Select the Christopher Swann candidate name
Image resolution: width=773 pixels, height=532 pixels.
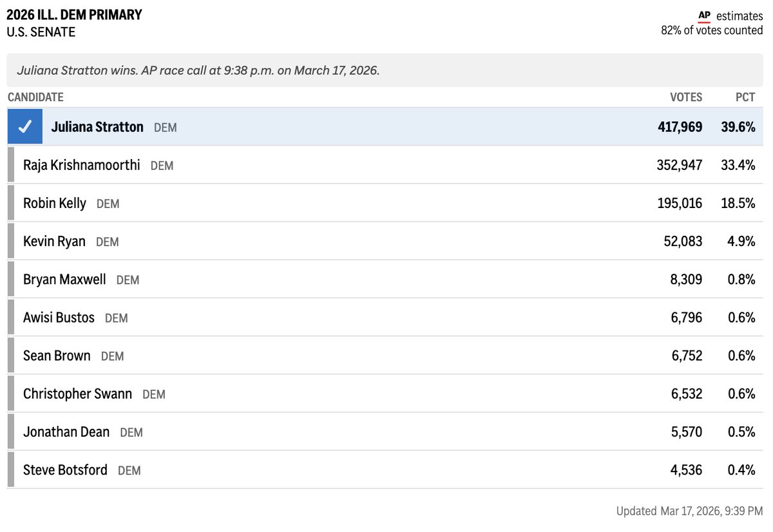coord(77,394)
